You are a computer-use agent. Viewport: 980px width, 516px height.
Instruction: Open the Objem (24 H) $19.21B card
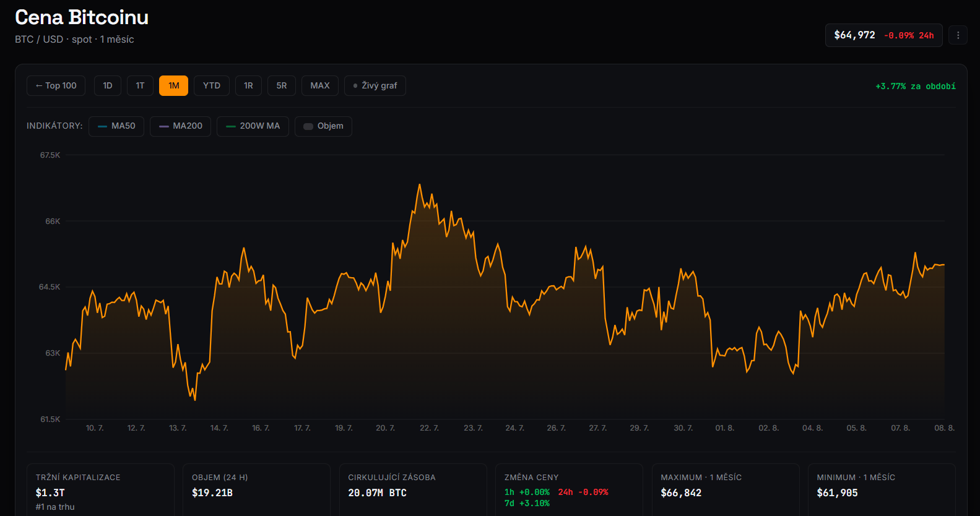(x=256, y=490)
